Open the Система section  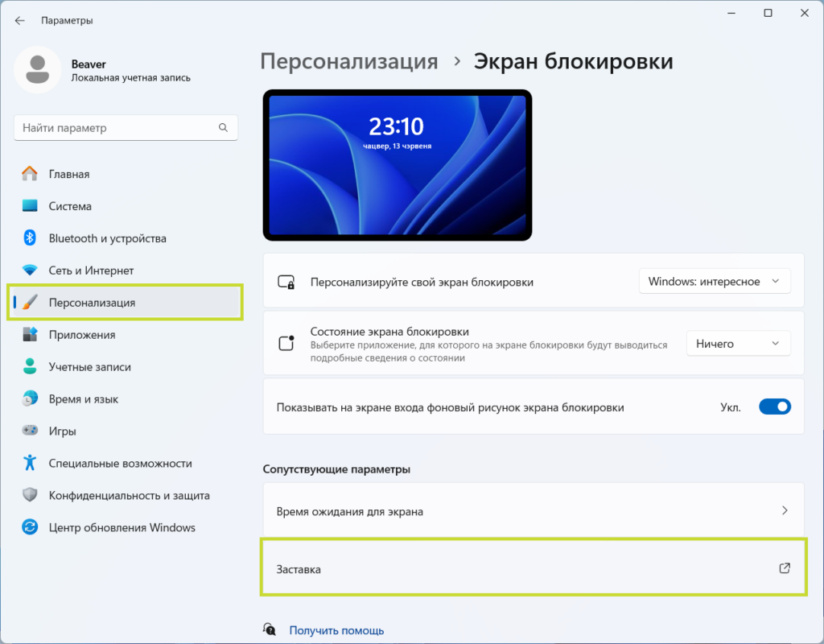[x=125, y=206]
